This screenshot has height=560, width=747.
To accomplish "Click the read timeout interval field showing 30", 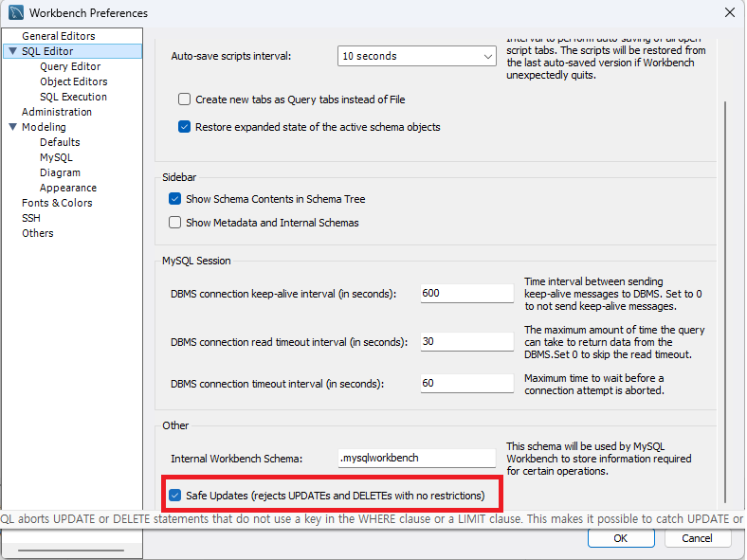I will tap(466, 341).
